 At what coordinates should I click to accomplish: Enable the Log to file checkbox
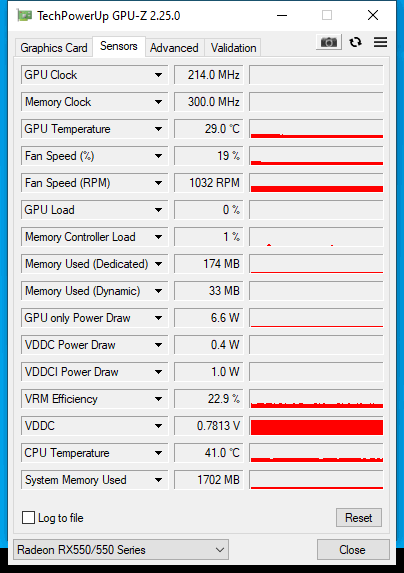pos(28,517)
